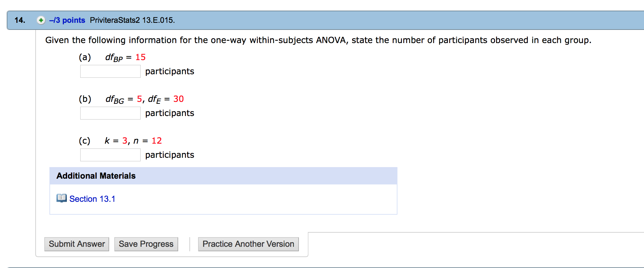Click the dfBP label in part (a)
644x268 pixels.
pos(114,58)
